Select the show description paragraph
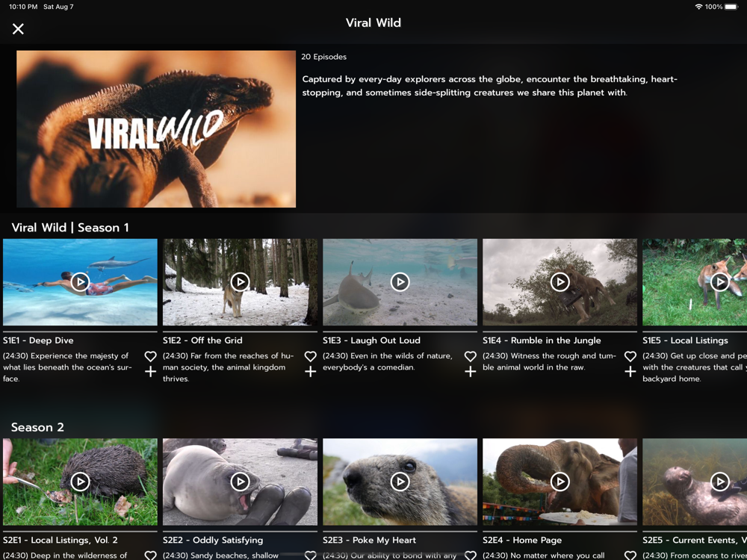Screen dimensions: 747x560 click(490, 86)
